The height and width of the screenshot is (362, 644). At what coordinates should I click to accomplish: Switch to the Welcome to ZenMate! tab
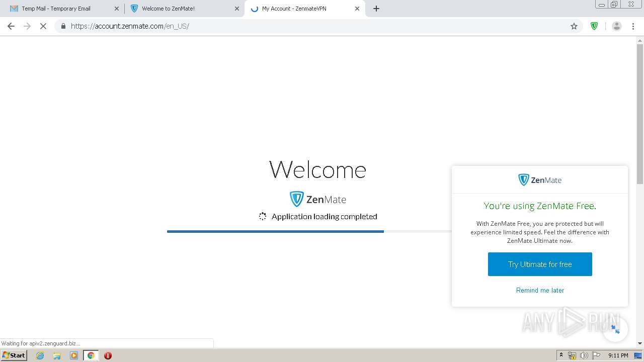(184, 9)
